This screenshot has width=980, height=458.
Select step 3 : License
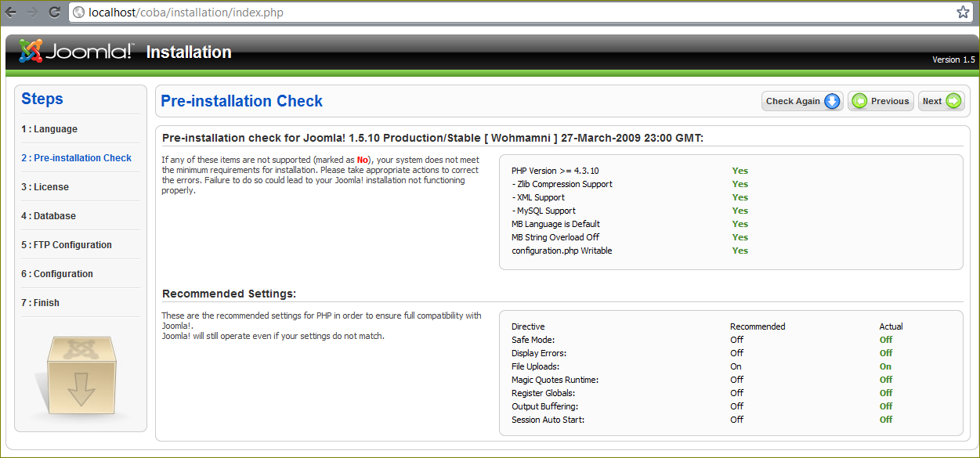click(45, 187)
